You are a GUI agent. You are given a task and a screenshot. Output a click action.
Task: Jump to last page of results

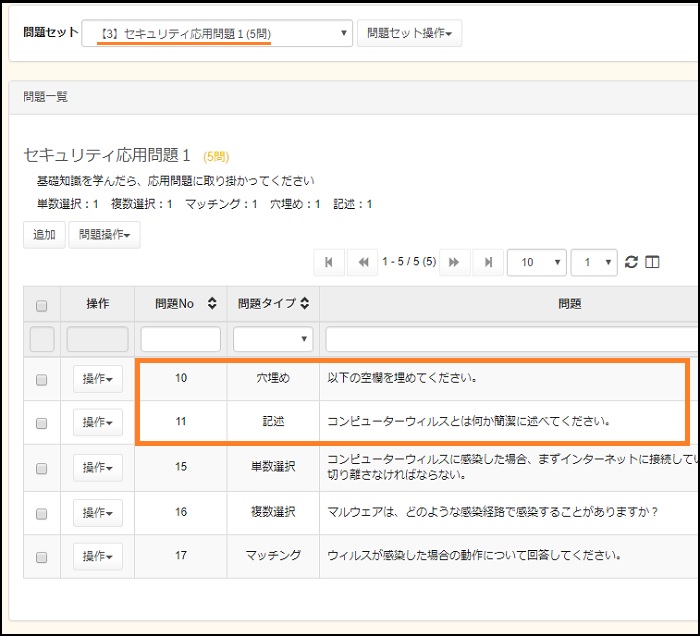coord(488,262)
